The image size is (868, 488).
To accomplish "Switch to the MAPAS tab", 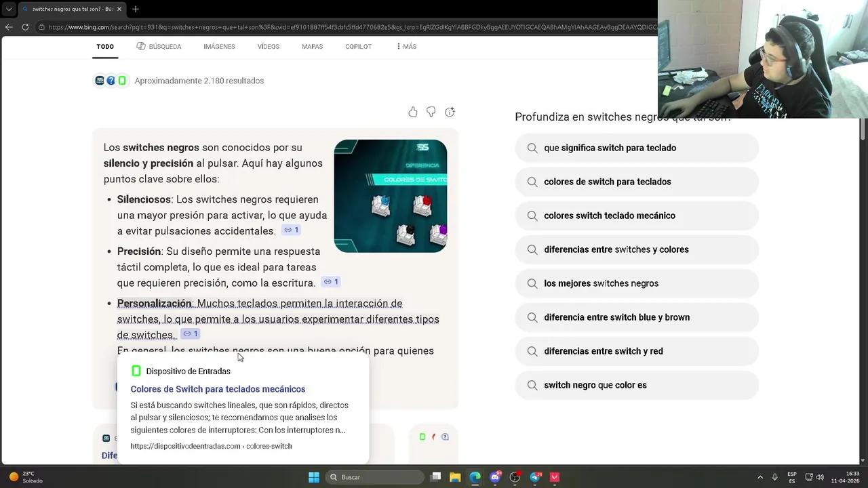I will [x=312, y=47].
